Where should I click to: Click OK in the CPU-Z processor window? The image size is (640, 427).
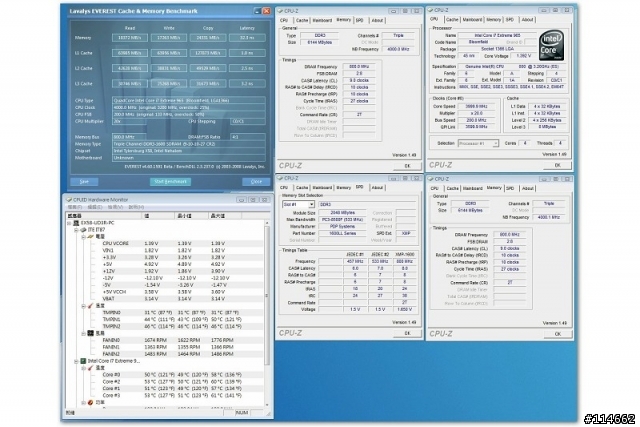click(558, 165)
